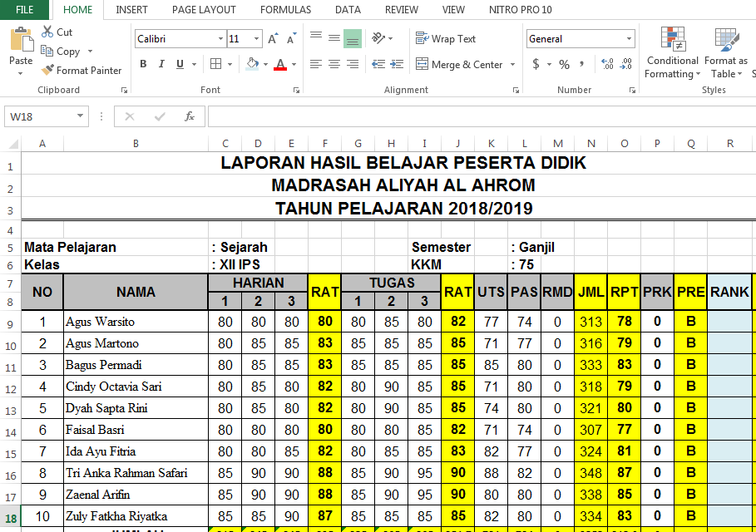Apply fill color paint bucket

pos(252,64)
